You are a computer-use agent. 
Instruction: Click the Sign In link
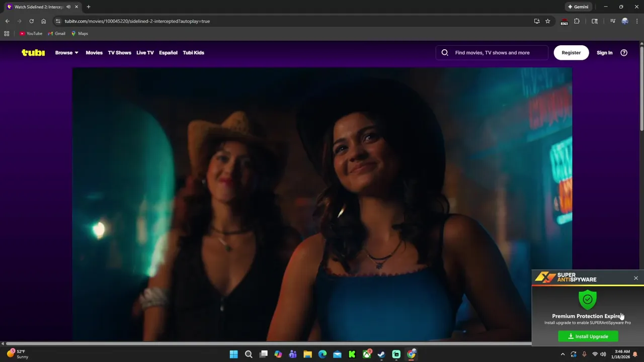(x=604, y=52)
